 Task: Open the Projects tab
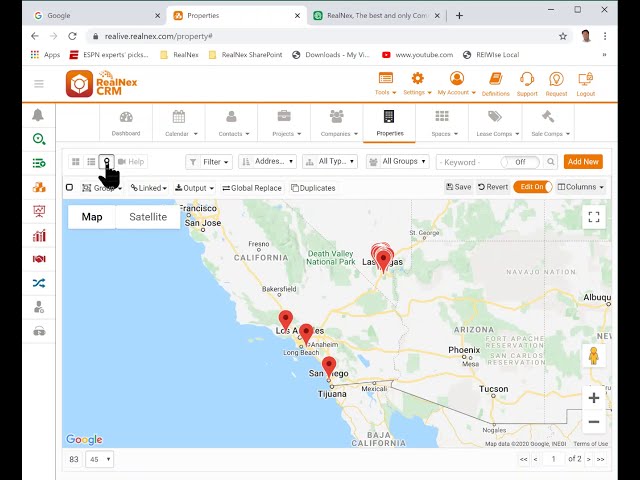(284, 123)
